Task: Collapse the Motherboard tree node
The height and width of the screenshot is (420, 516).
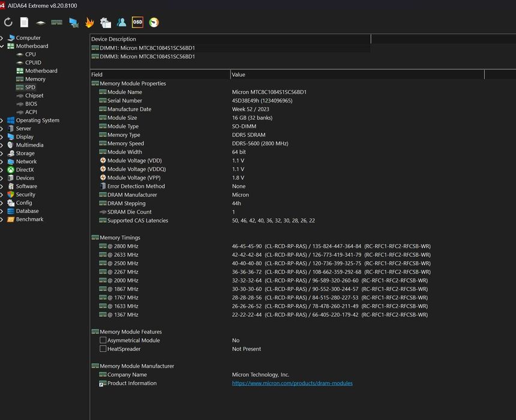Action: 2,46
